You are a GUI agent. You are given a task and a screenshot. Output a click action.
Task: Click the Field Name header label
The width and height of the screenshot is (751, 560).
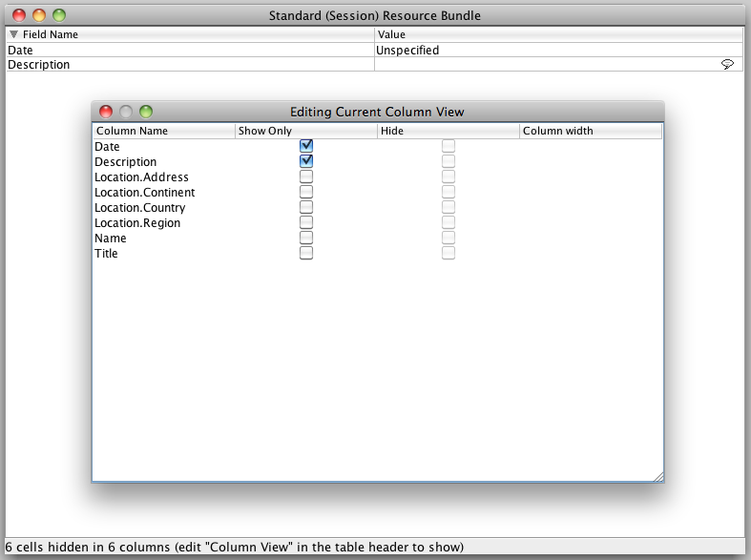(51, 34)
